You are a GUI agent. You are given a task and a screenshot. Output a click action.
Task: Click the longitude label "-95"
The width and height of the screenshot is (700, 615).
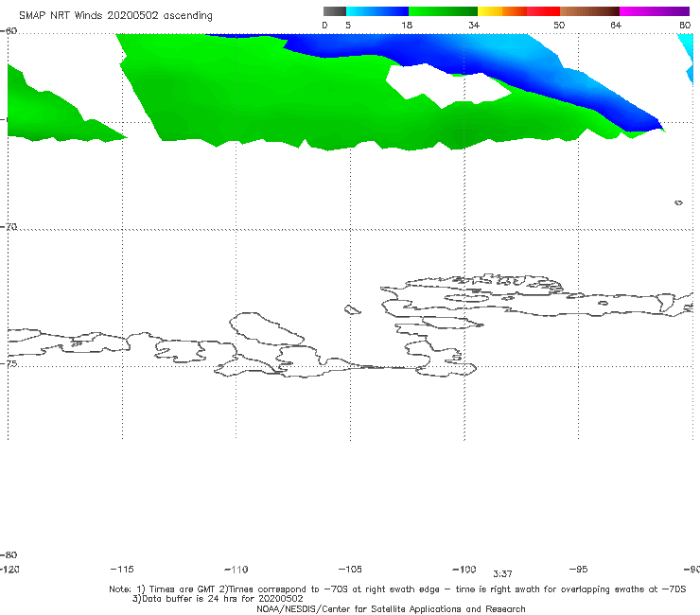pyautogui.click(x=579, y=569)
